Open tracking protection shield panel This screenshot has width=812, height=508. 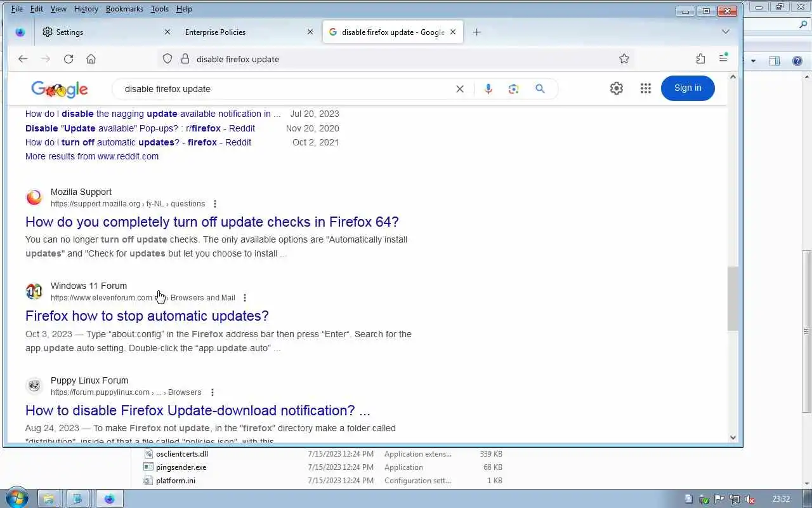pyautogui.click(x=167, y=59)
